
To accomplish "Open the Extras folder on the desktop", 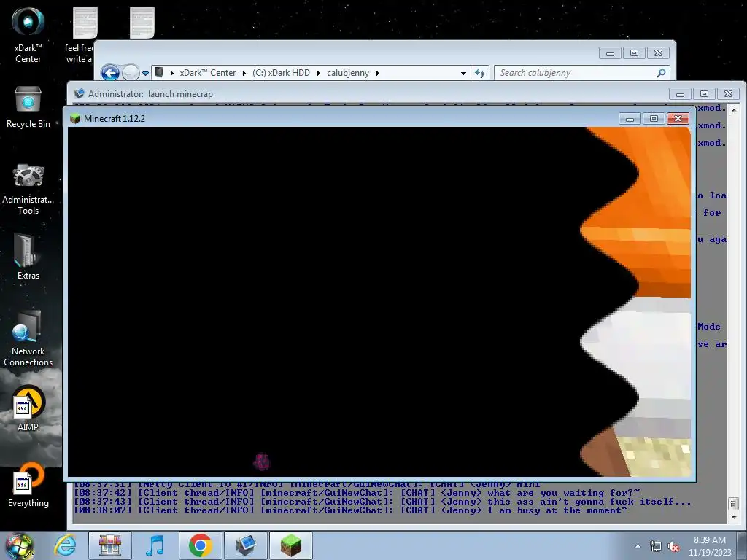I will tap(28, 256).
